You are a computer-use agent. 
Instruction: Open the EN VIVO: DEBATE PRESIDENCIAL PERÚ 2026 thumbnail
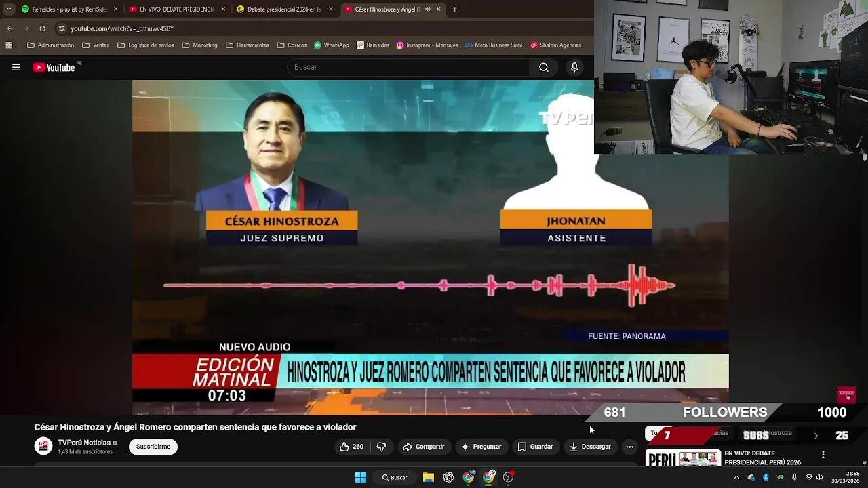click(x=682, y=458)
